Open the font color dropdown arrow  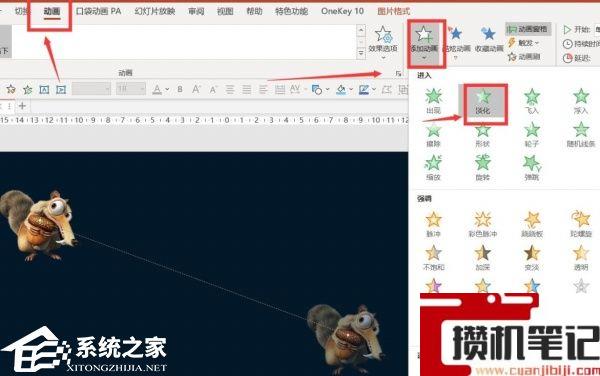(x=167, y=90)
